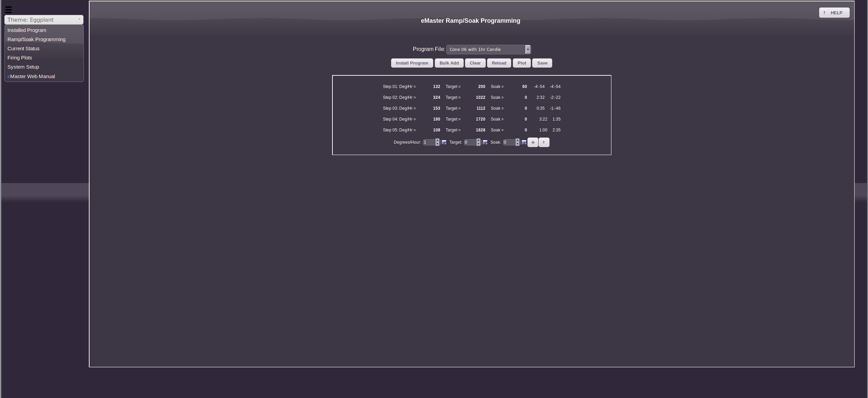Open the eMaster Web Manual link
868x398 pixels.
[31, 76]
